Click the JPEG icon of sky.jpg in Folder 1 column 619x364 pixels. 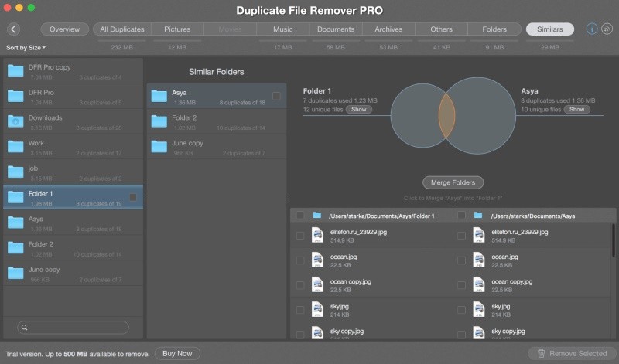[317, 310]
